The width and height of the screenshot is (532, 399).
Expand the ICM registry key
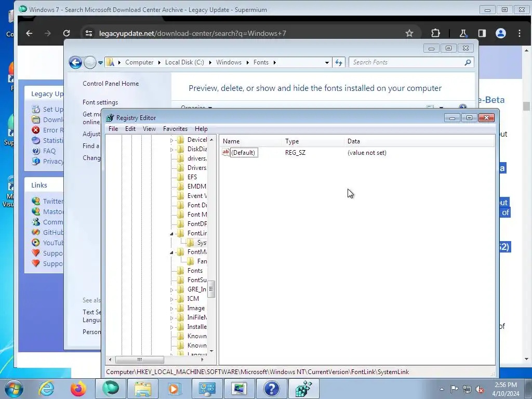[171, 299]
